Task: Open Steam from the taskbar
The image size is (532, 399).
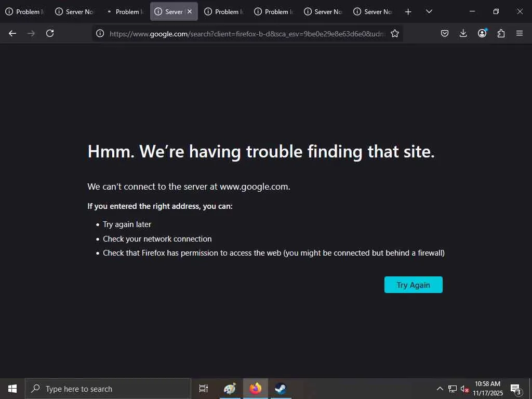Action: pos(281,389)
